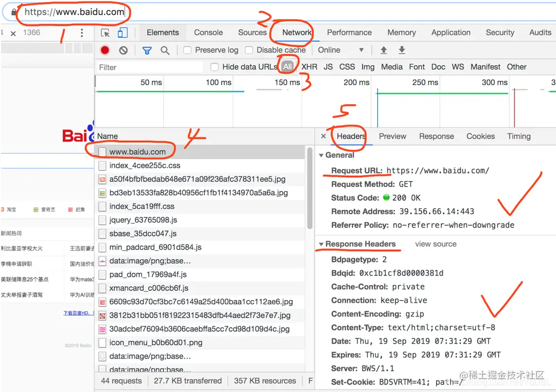The height and width of the screenshot is (392, 556).
Task: Select the min_padcard_6901d584.js request
Action: (200, 248)
